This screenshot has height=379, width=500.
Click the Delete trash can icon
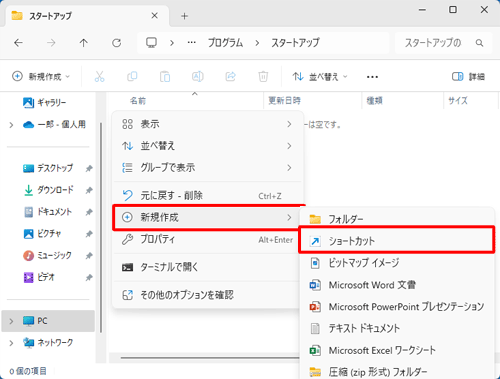click(263, 77)
